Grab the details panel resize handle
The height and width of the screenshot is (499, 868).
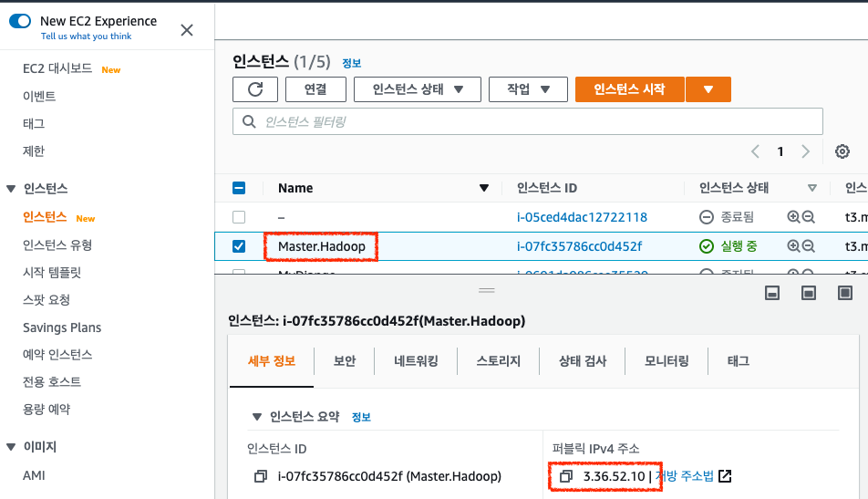click(x=487, y=291)
